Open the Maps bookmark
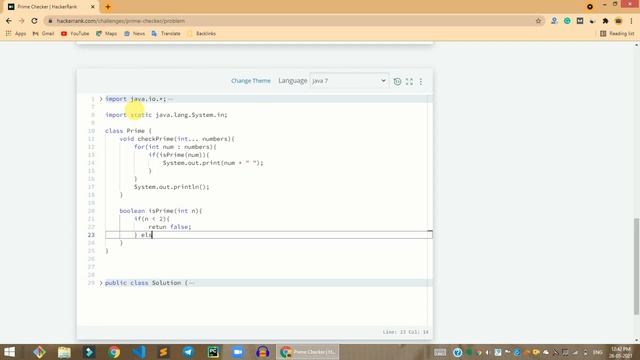The image size is (640, 360). click(107, 33)
